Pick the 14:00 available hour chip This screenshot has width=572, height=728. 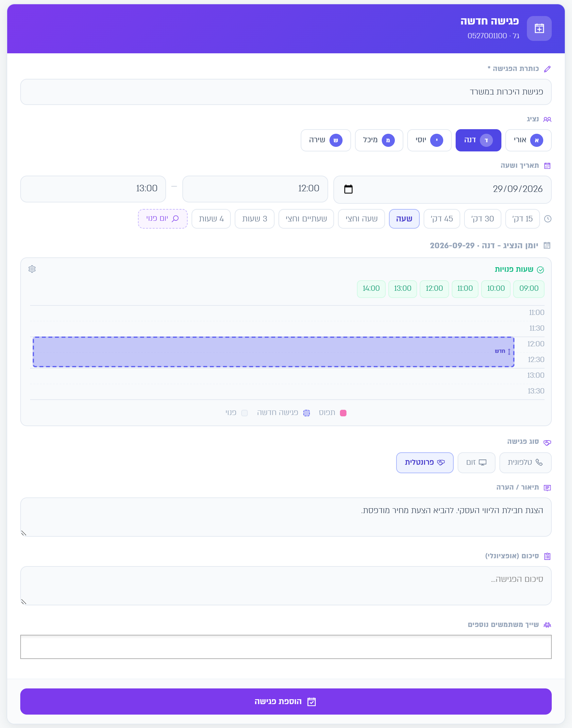tap(371, 289)
